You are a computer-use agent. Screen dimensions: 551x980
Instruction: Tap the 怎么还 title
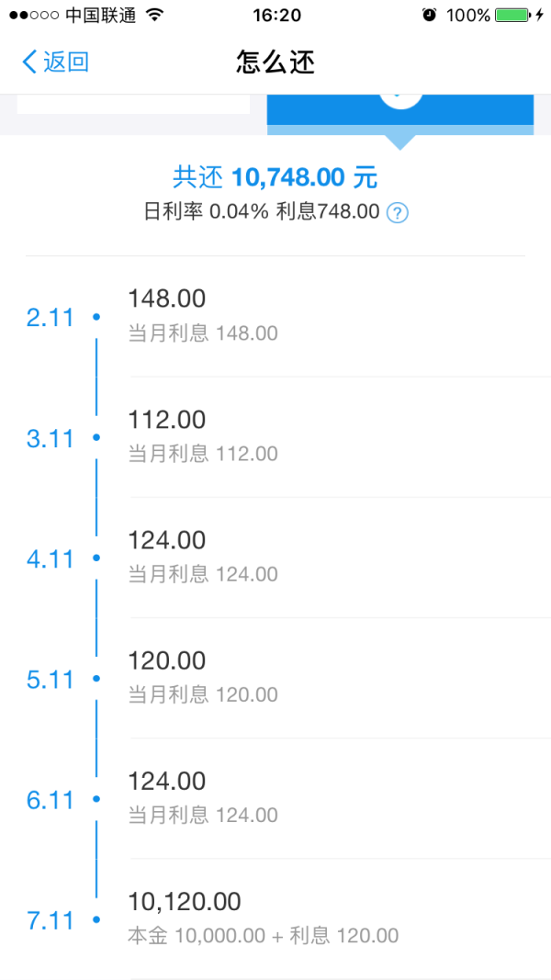(275, 62)
